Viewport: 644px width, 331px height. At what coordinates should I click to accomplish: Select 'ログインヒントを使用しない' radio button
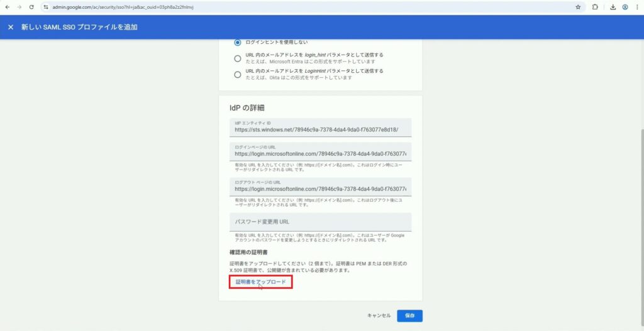coord(237,43)
